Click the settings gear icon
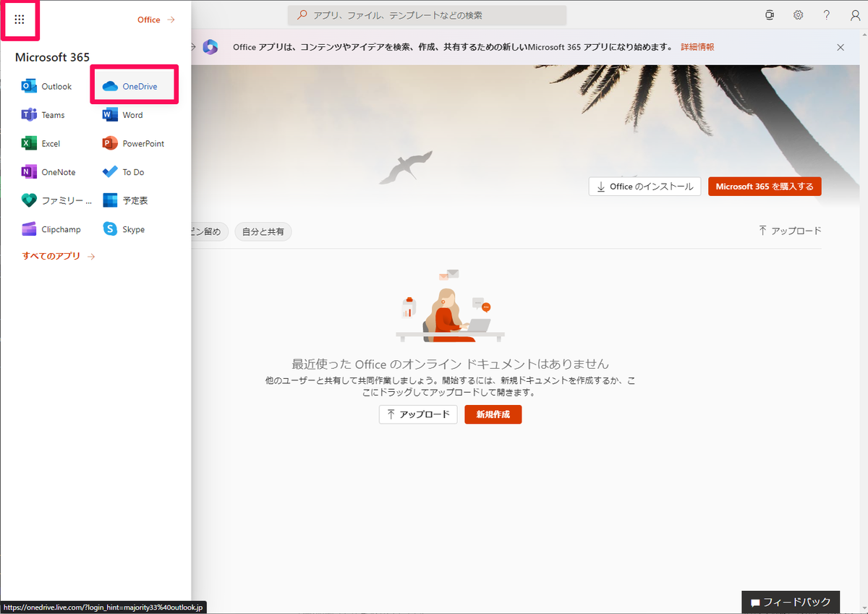 (799, 15)
